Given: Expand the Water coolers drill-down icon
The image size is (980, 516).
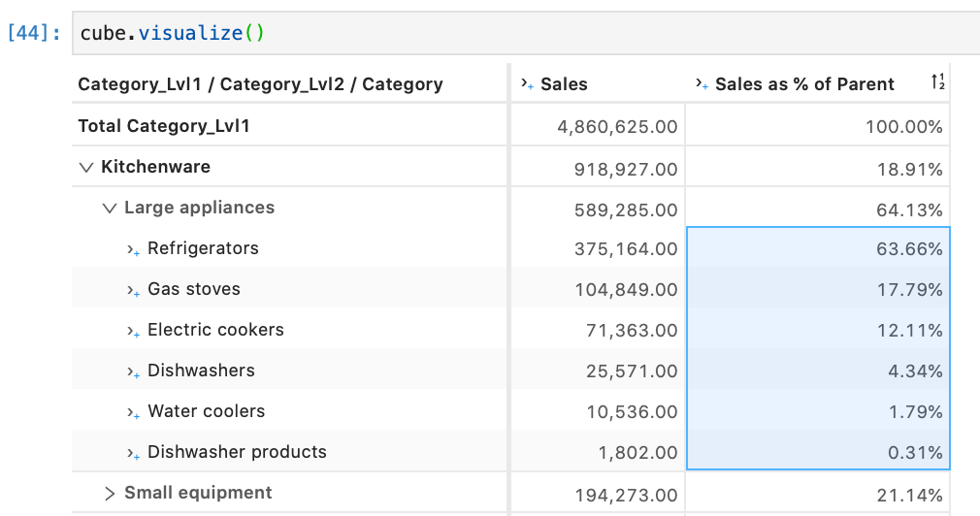Looking at the screenshot, I should point(134,412).
